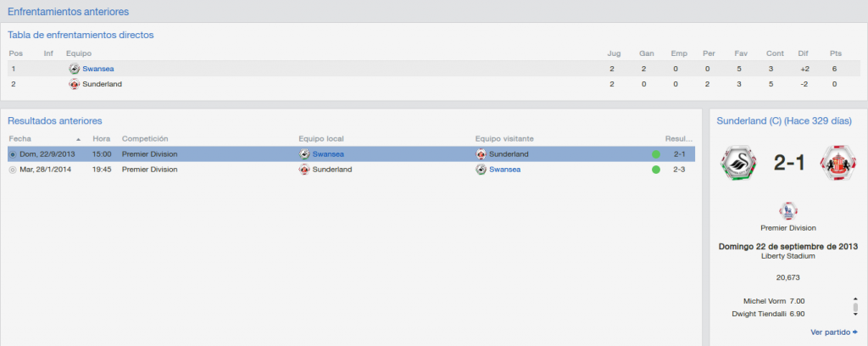Image resolution: width=868 pixels, height=346 pixels.
Task: Click large Swansea crest in match summary
Action: [x=738, y=163]
